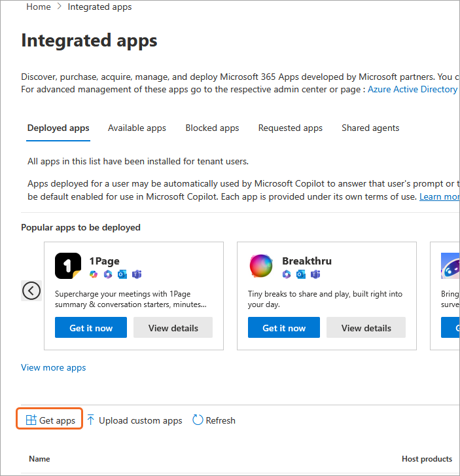Open the View more apps link
Viewport: 460px width, 476px height.
pyautogui.click(x=54, y=367)
